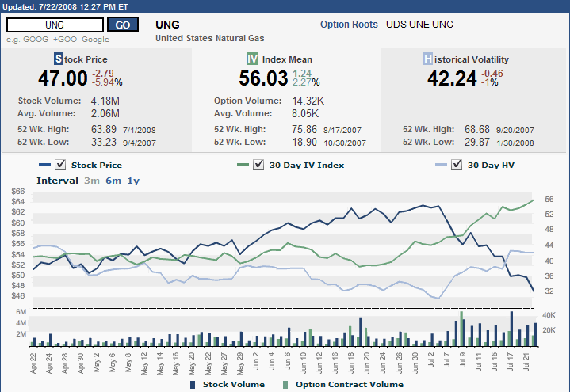Click the green 30 Day IV Index legend line
The height and width of the screenshot is (392, 570).
click(243, 165)
